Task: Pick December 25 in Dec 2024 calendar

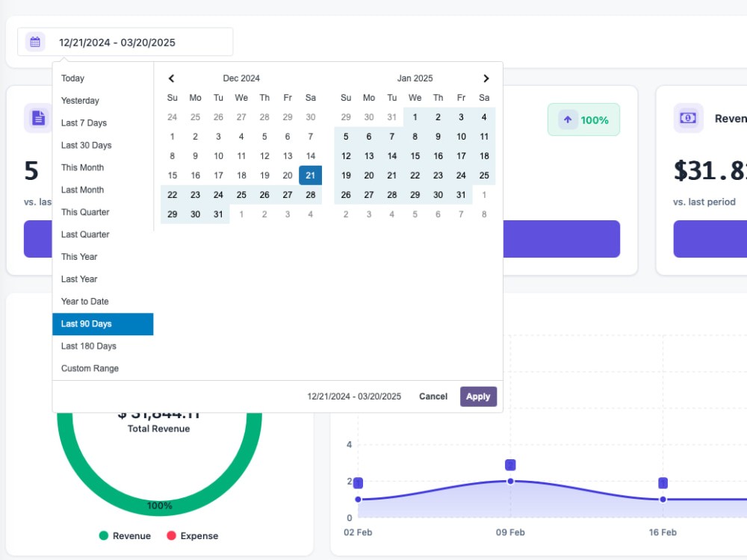Action: click(x=241, y=195)
